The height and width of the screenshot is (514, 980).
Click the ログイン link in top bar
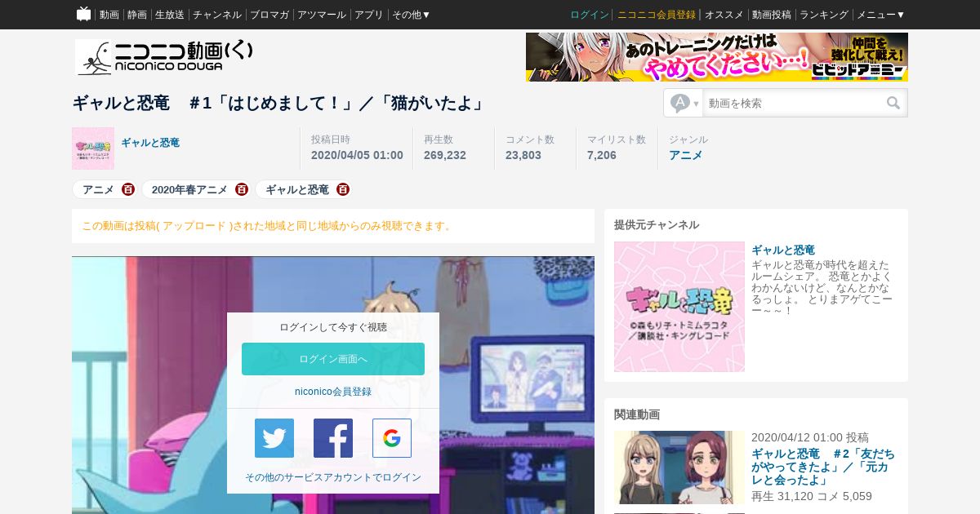click(590, 15)
